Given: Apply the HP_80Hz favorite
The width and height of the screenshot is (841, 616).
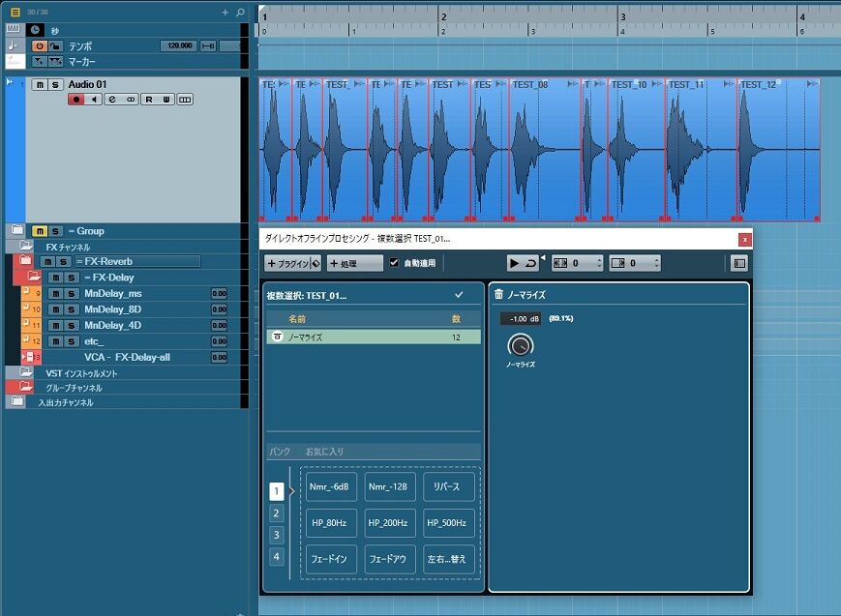Looking at the screenshot, I should point(331,523).
